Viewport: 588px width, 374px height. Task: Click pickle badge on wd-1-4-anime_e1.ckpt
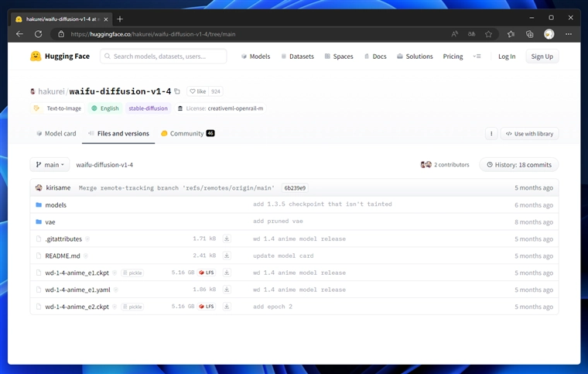click(x=132, y=273)
